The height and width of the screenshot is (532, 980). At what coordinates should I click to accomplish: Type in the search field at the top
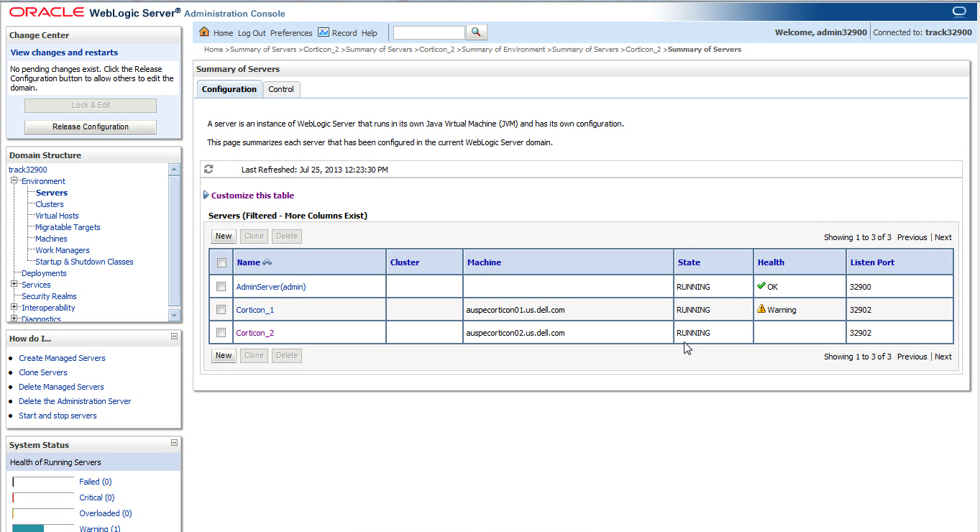(x=429, y=32)
